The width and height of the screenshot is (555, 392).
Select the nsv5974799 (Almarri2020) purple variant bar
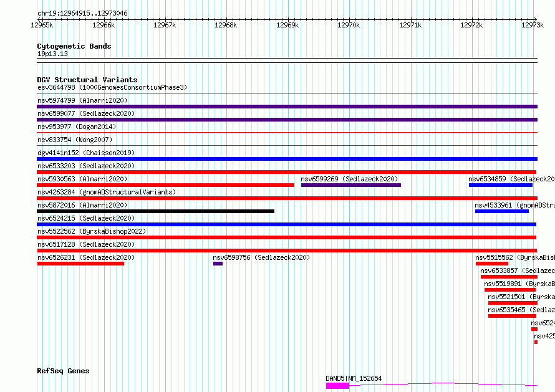coord(287,107)
